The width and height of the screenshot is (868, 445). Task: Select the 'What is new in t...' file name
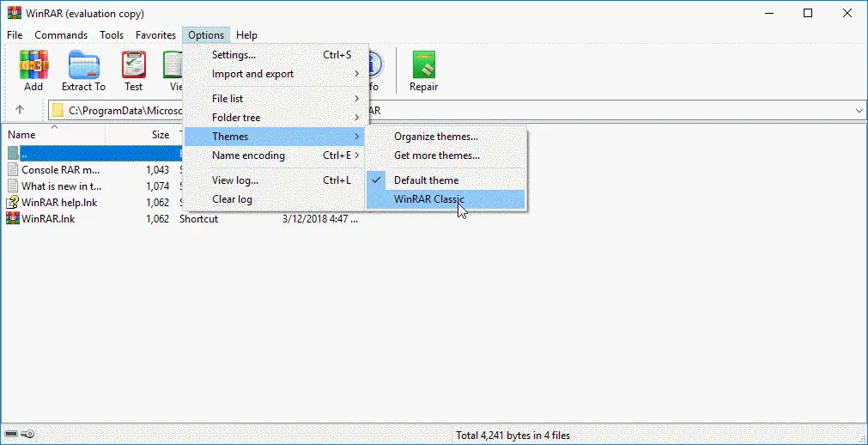point(62,186)
